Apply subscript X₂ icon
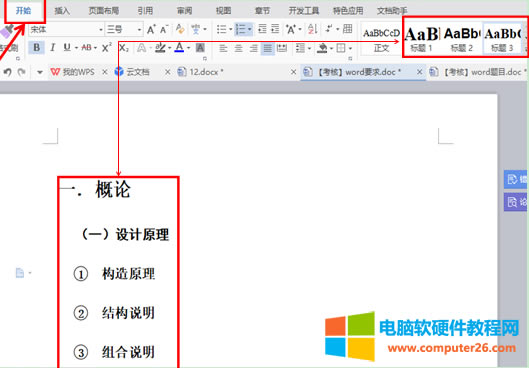Image resolution: width=529 pixels, height=368 pixels. tap(124, 48)
